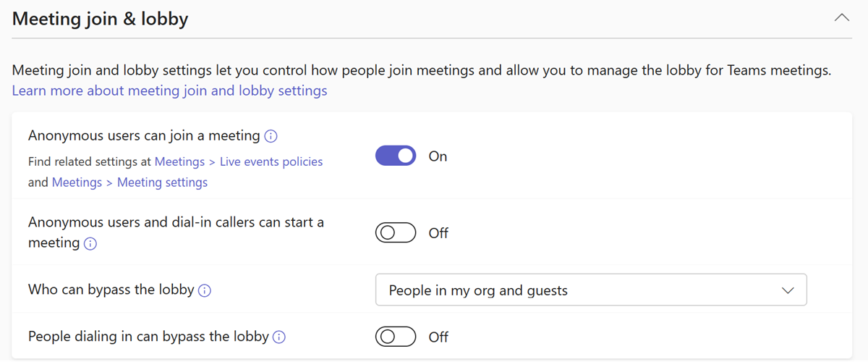Image resolution: width=868 pixels, height=362 pixels.
Task: Click the "Off" label beside the dial-in bypass toggle
Action: pos(438,337)
